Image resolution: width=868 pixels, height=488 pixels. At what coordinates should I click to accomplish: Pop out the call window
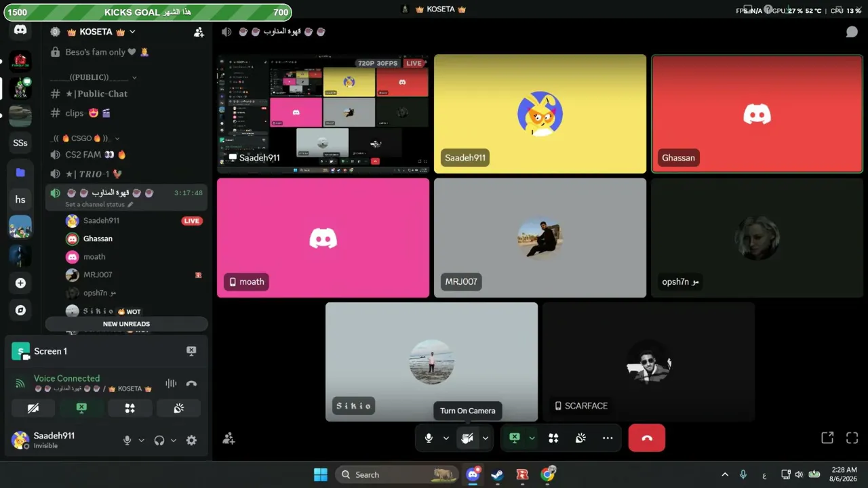(827, 438)
